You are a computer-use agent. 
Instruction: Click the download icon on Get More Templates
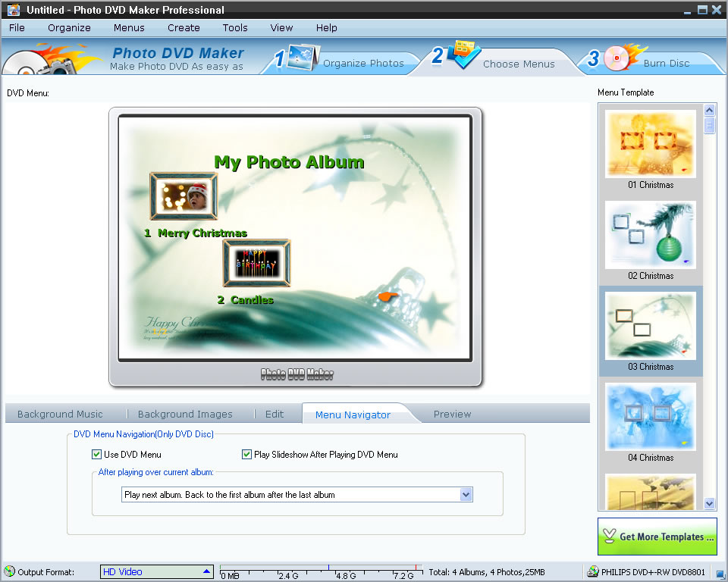609,536
